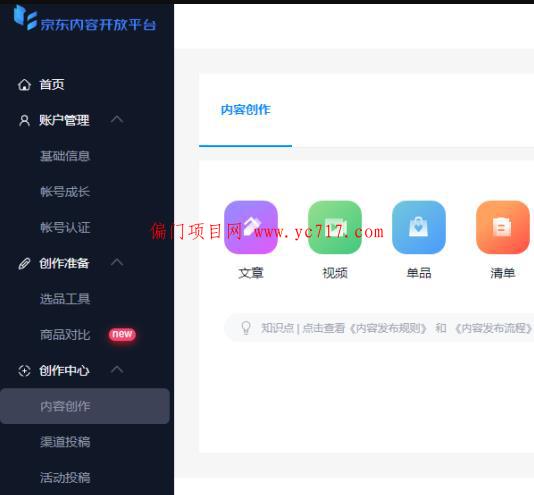This screenshot has height=495, width=534.
Task: Open 活动投稿 in the sidebar
Action: pyautogui.click(x=65, y=478)
